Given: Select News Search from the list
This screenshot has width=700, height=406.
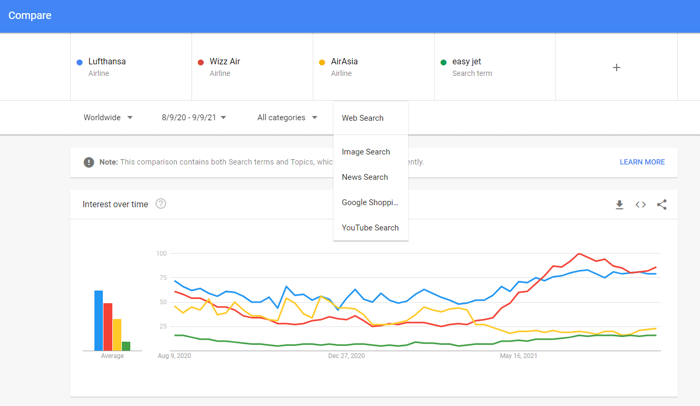Looking at the screenshot, I should (365, 177).
